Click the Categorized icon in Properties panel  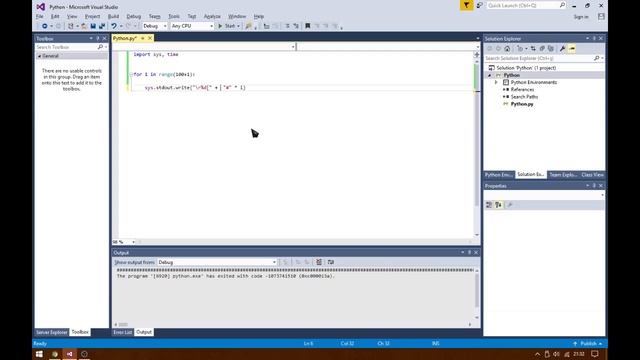coord(489,205)
